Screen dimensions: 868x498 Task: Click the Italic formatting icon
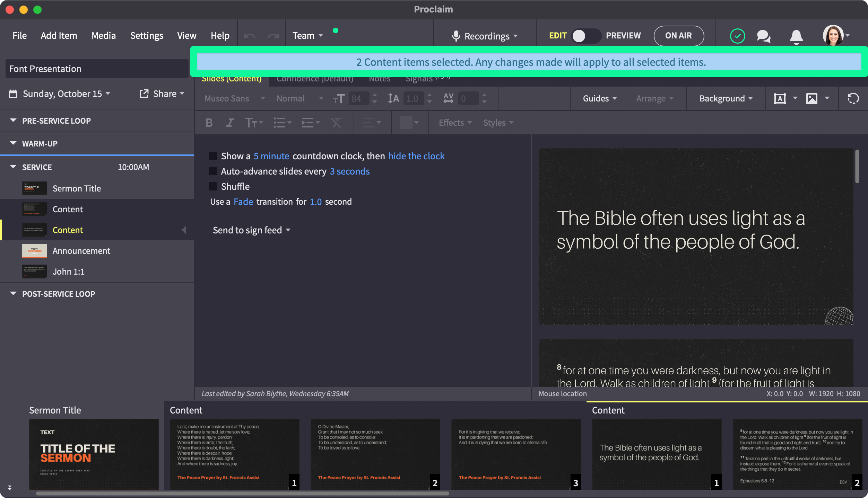pyautogui.click(x=229, y=123)
